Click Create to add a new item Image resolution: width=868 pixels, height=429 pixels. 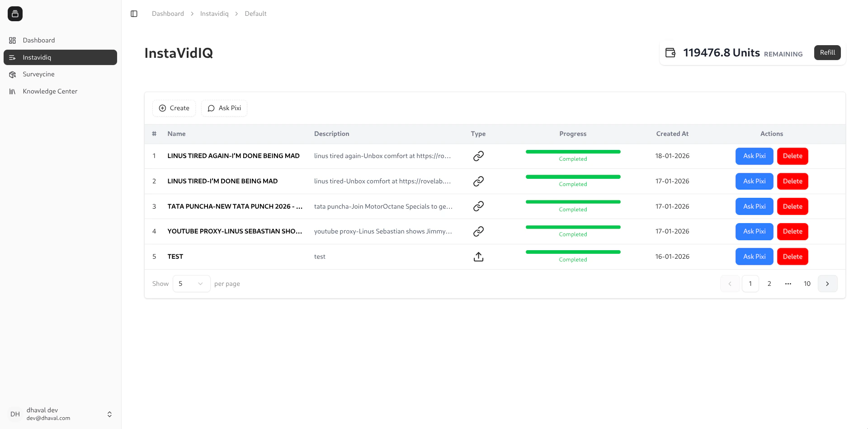pos(174,108)
